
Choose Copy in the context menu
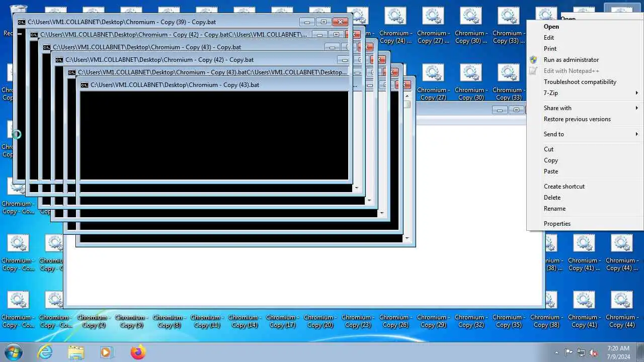pyautogui.click(x=551, y=160)
